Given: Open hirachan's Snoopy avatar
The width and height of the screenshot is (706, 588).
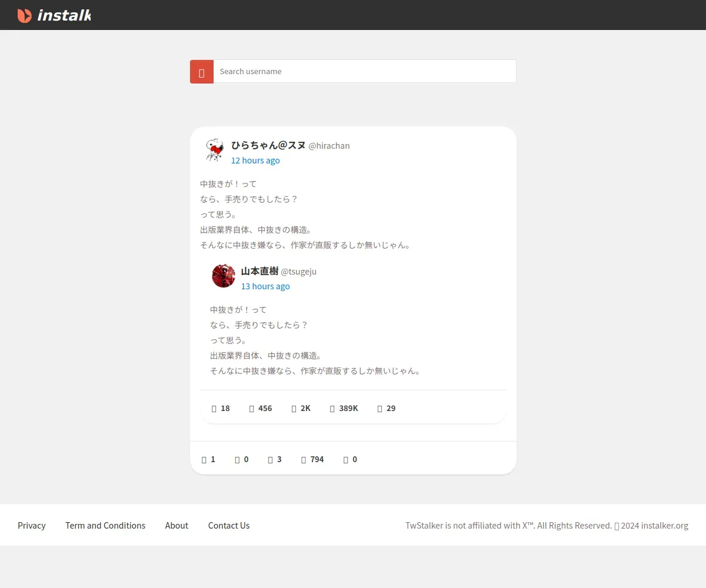Looking at the screenshot, I should pos(214,150).
